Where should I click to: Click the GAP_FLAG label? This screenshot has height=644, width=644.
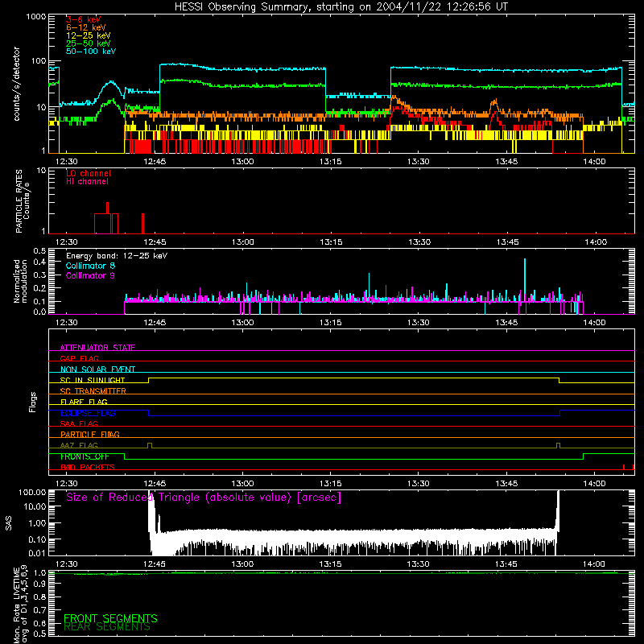coord(79,358)
